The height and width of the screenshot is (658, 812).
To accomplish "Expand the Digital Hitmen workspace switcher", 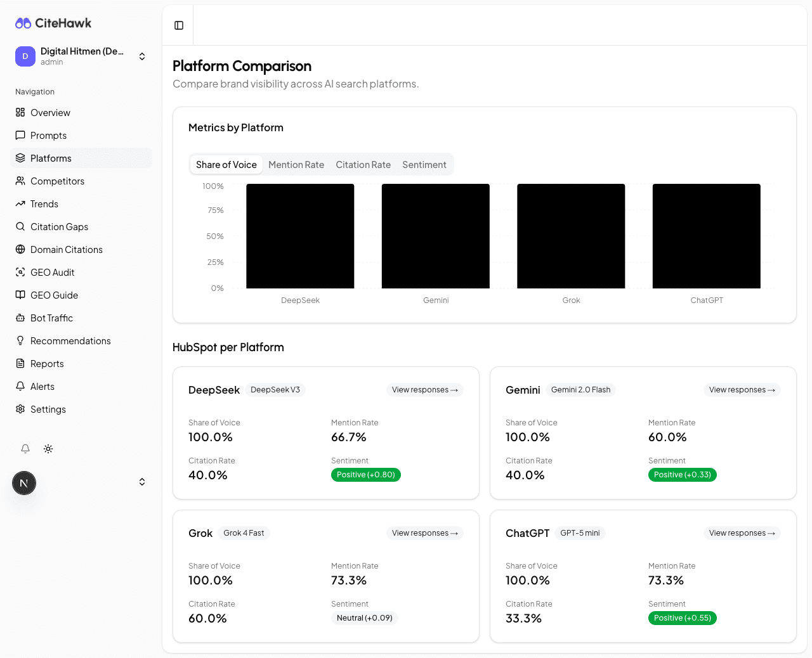I will tap(142, 56).
